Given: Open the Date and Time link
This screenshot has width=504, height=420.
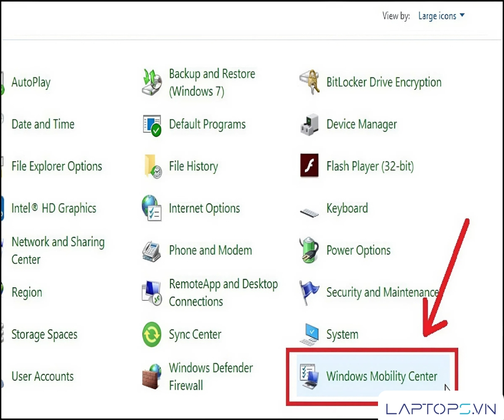Looking at the screenshot, I should [43, 124].
